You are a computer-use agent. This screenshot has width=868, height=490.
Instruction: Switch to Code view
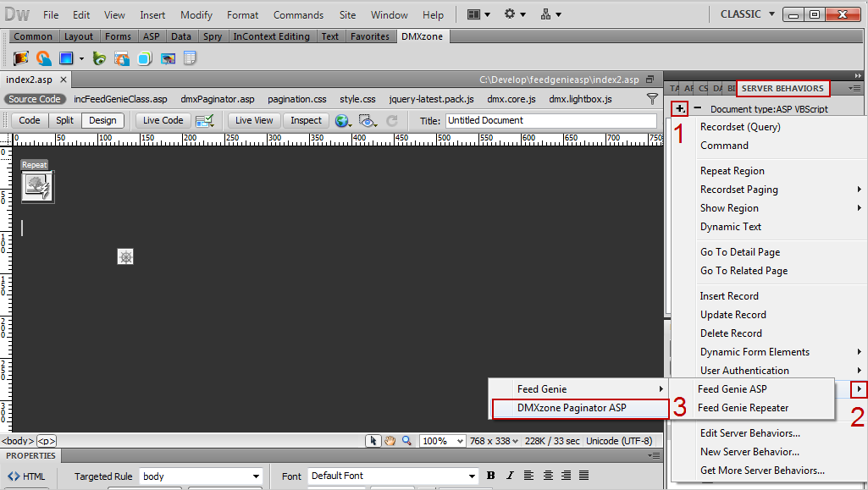click(30, 120)
